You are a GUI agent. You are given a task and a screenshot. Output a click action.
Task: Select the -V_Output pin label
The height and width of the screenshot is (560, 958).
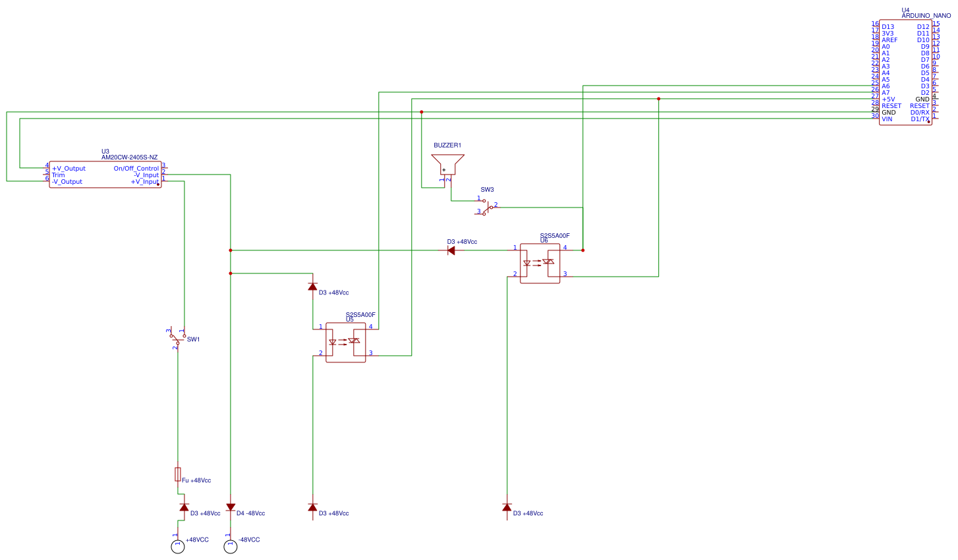pyautogui.click(x=67, y=182)
